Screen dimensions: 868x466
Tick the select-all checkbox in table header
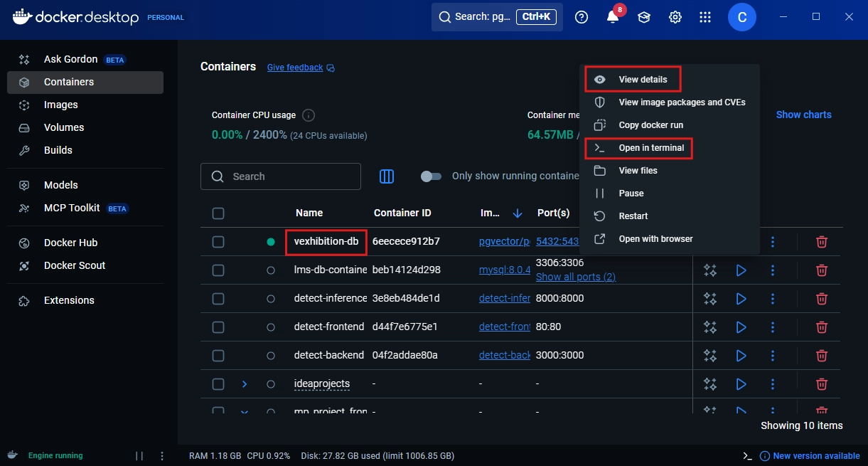coord(218,213)
